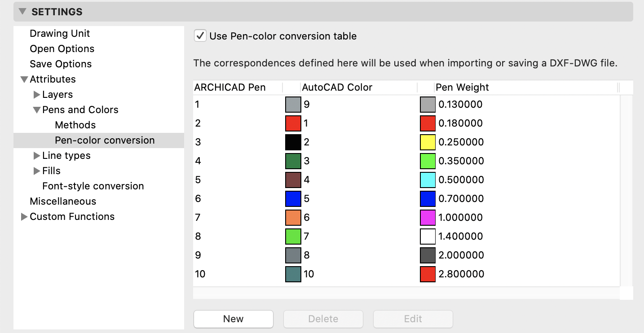Select Miscellaneous in settings tree

click(63, 202)
